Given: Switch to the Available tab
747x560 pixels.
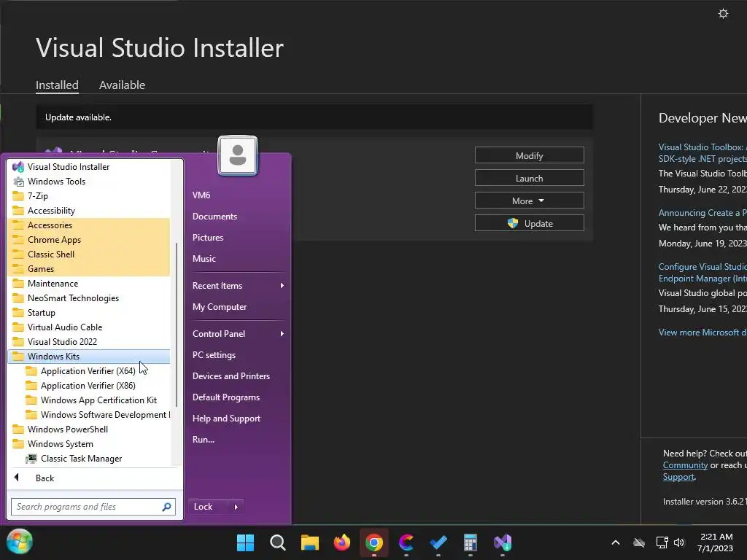Looking at the screenshot, I should pos(122,85).
